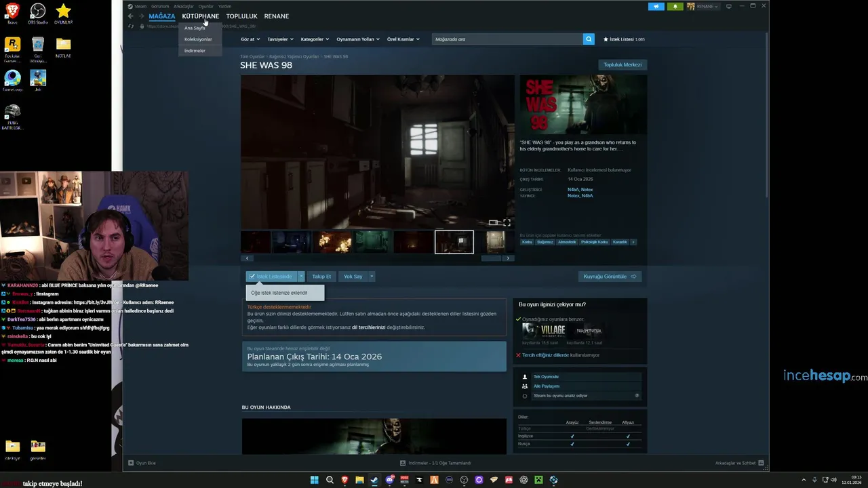Click the Steam announcements megaphone icon

[656, 6]
